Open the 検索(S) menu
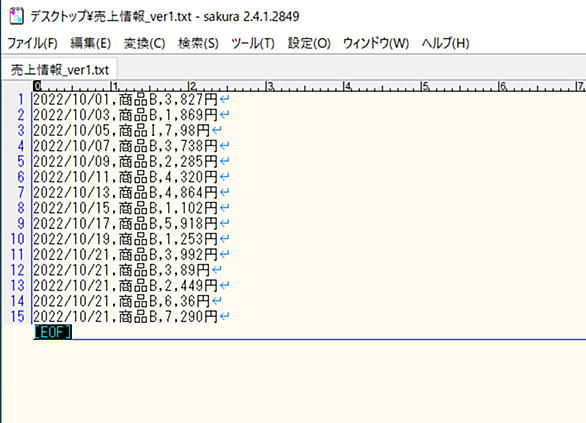The width and height of the screenshot is (586, 423). pos(198,43)
